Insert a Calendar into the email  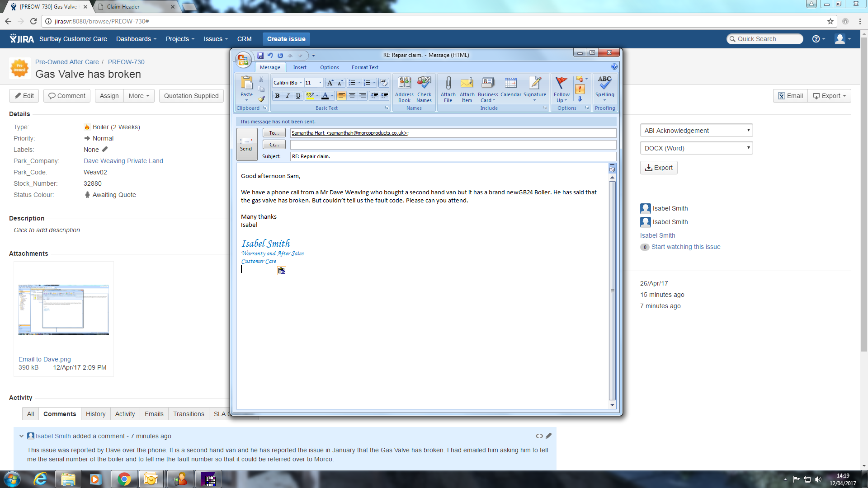click(510, 84)
